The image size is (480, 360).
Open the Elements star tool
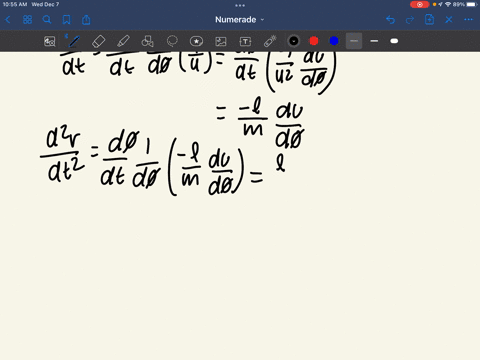[x=196, y=41]
